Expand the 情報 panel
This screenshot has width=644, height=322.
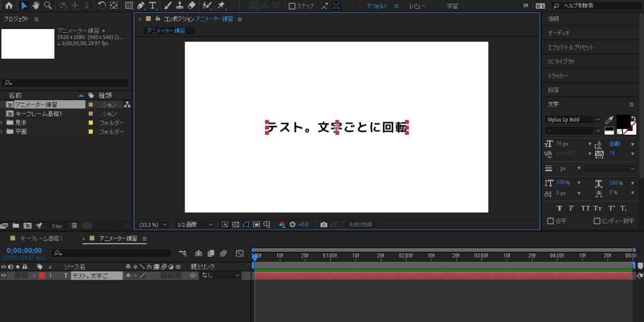click(x=553, y=18)
